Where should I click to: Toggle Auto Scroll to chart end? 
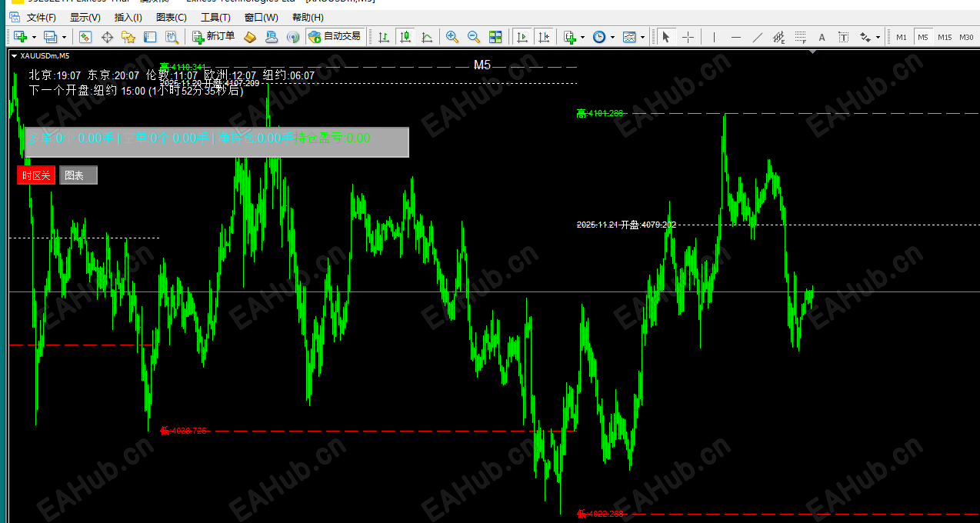[522, 36]
